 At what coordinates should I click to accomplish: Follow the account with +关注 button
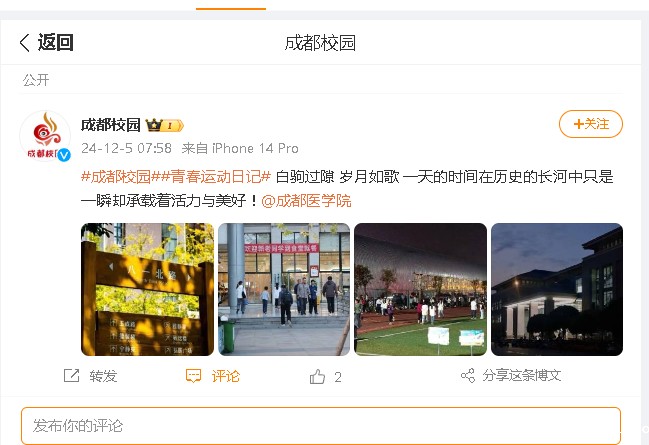[591, 124]
